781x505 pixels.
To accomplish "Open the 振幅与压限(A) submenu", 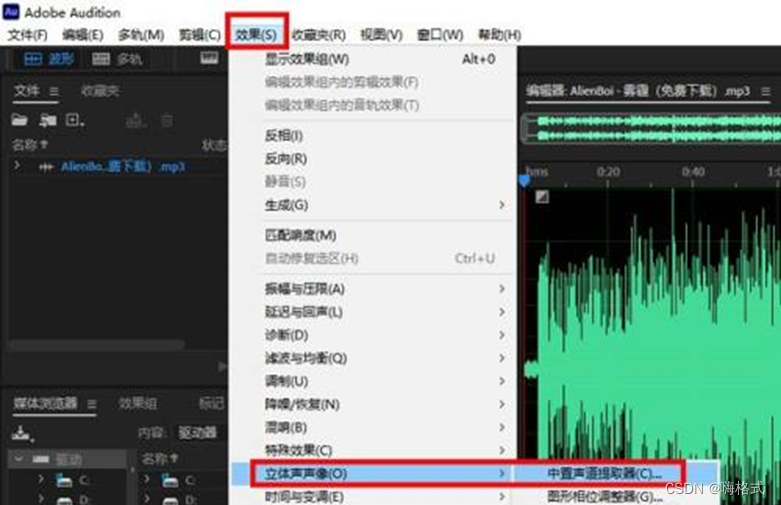I will (371, 289).
